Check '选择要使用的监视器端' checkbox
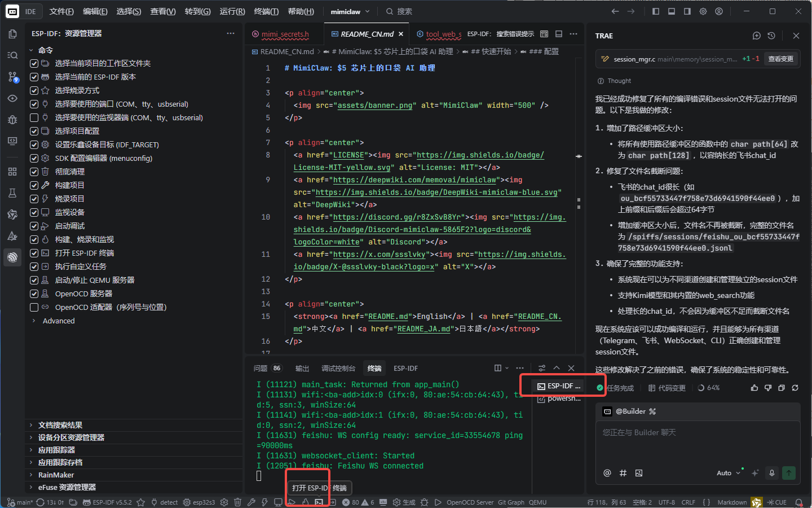 coord(34,117)
